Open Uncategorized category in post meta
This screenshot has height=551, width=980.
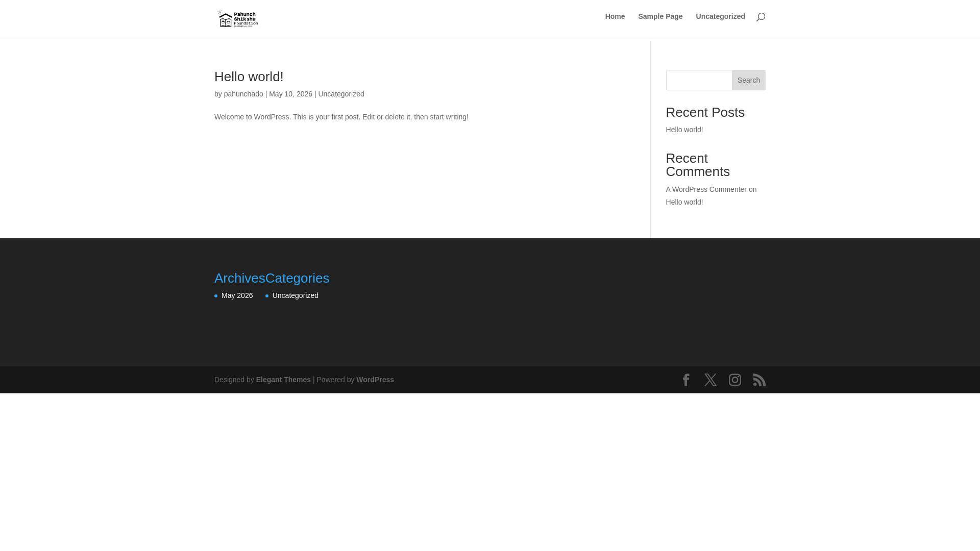(341, 94)
